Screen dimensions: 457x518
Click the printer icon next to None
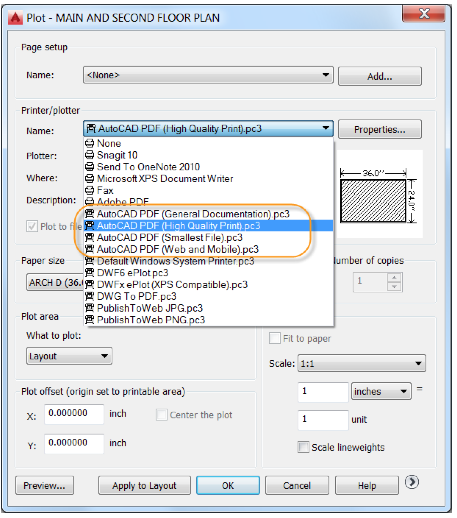click(x=89, y=143)
